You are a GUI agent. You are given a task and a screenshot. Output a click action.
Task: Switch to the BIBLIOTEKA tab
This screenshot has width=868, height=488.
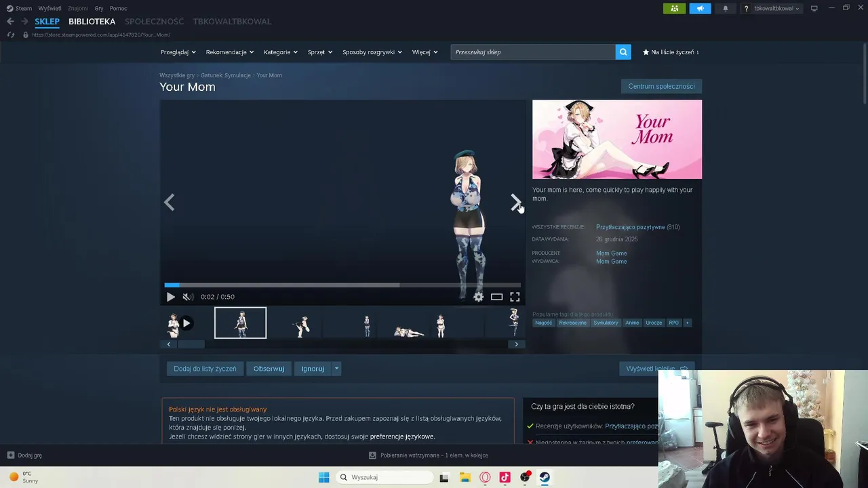pos(92,22)
